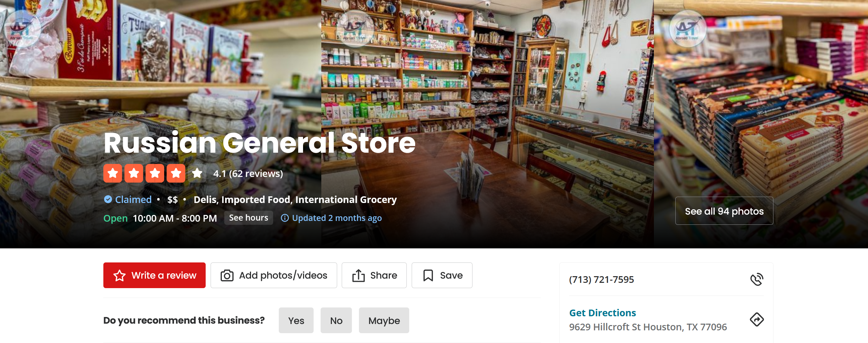Click the Updated 2 months ago link

(337, 218)
